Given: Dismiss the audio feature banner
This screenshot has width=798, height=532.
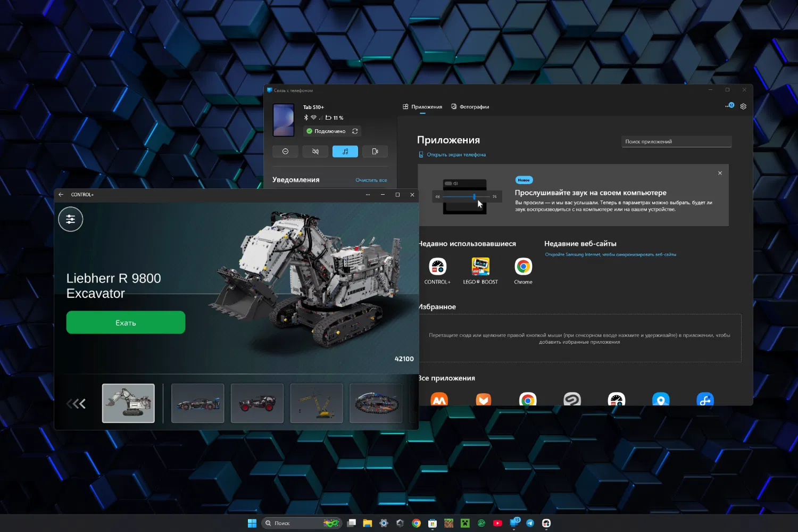Looking at the screenshot, I should (x=720, y=173).
